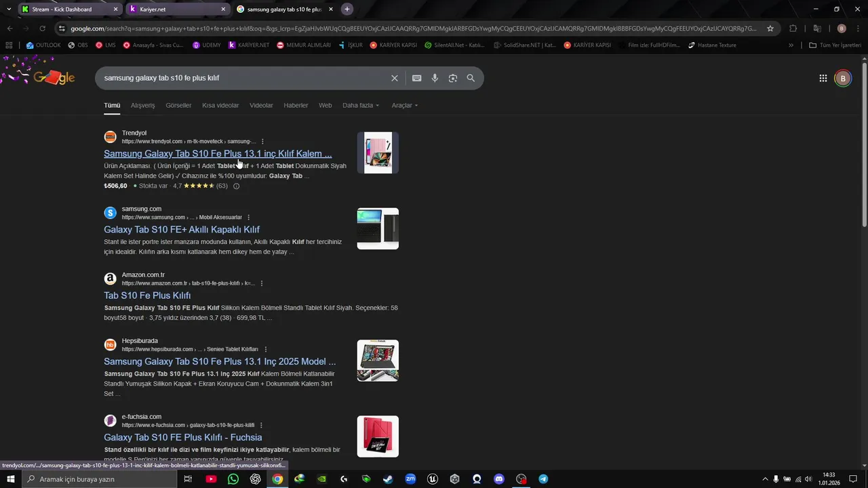Open the Google account avatar on the page

click(x=843, y=78)
